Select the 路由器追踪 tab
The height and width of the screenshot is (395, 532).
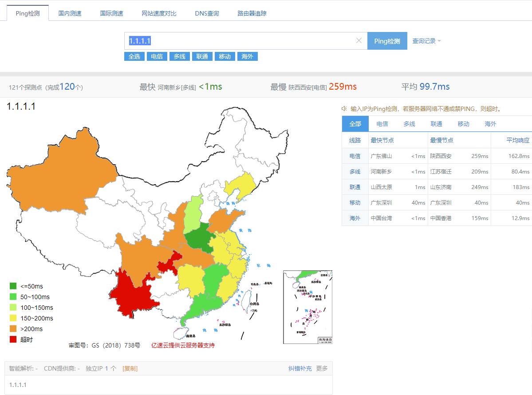pyautogui.click(x=252, y=13)
